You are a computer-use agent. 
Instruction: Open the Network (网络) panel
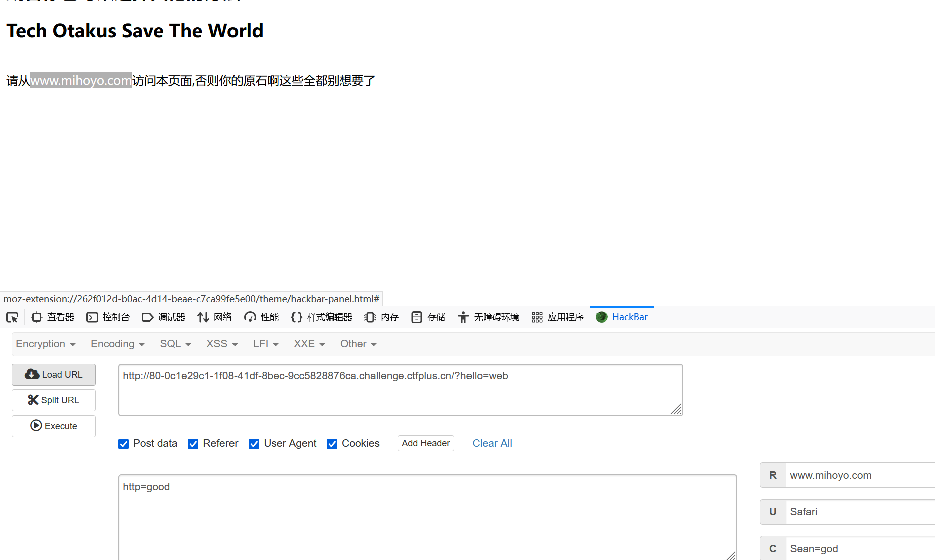pos(215,317)
